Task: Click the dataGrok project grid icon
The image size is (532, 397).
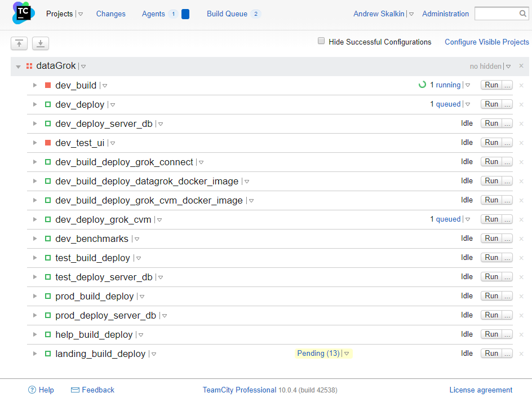Action: (x=29, y=66)
